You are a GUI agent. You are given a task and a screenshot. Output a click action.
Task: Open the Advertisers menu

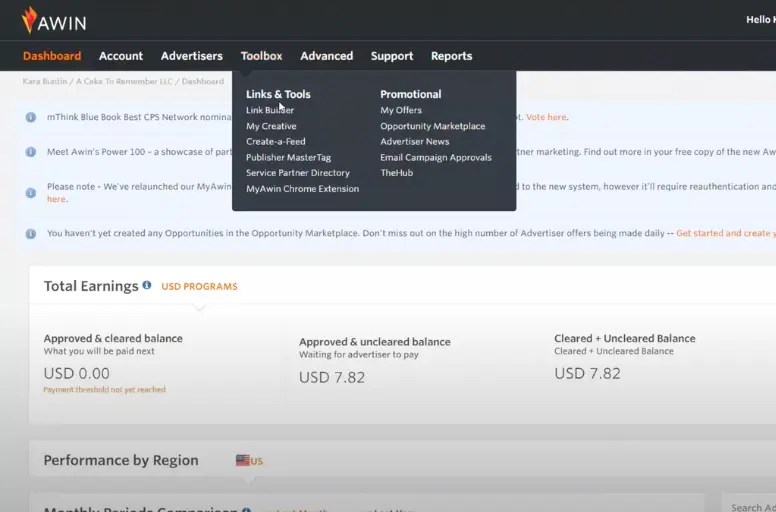coord(192,56)
